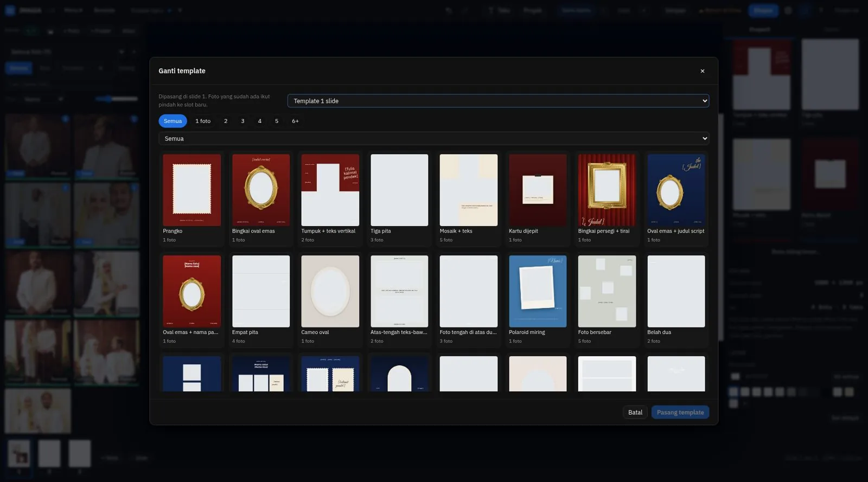This screenshot has width=868, height=482.
Task: Choose the Cameo oval template
Action: click(x=330, y=300)
